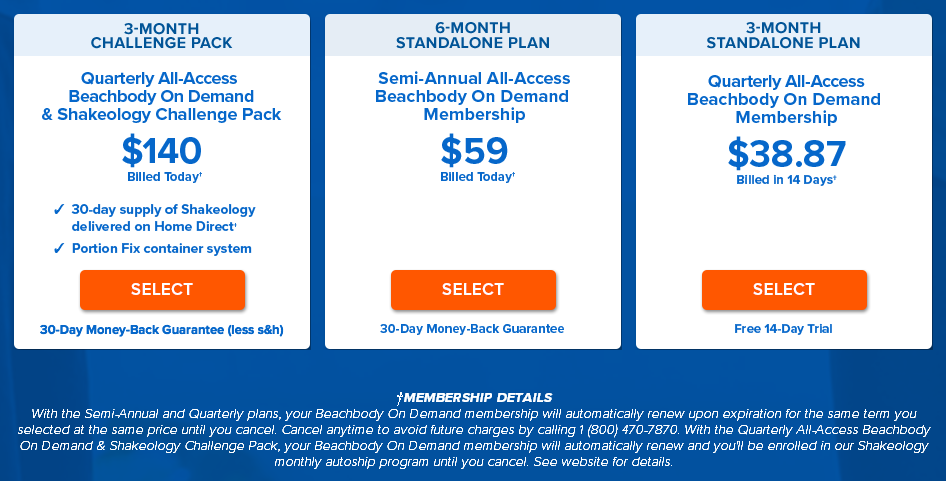This screenshot has height=481, width=946.
Task: Click the Semi-Annual All-Access membership title
Action: 472,96
